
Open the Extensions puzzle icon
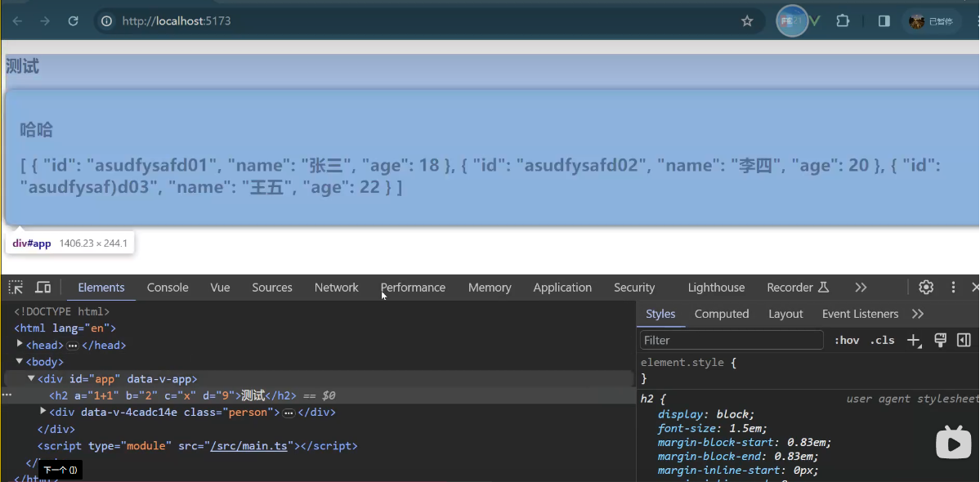click(843, 21)
